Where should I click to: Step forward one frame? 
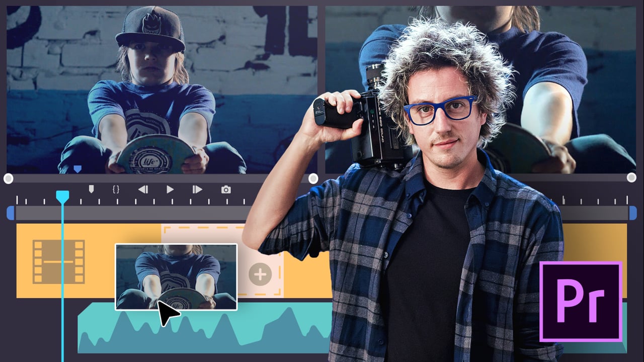point(197,190)
